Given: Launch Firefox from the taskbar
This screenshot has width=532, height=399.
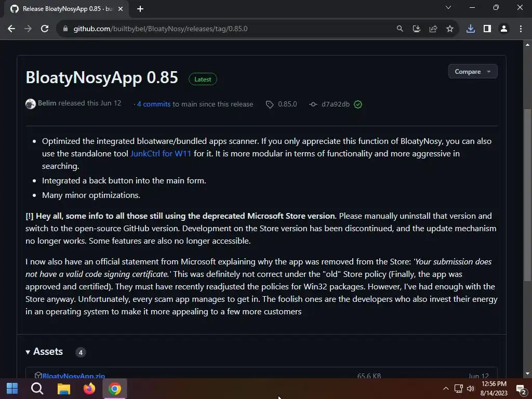Looking at the screenshot, I should tap(89, 389).
